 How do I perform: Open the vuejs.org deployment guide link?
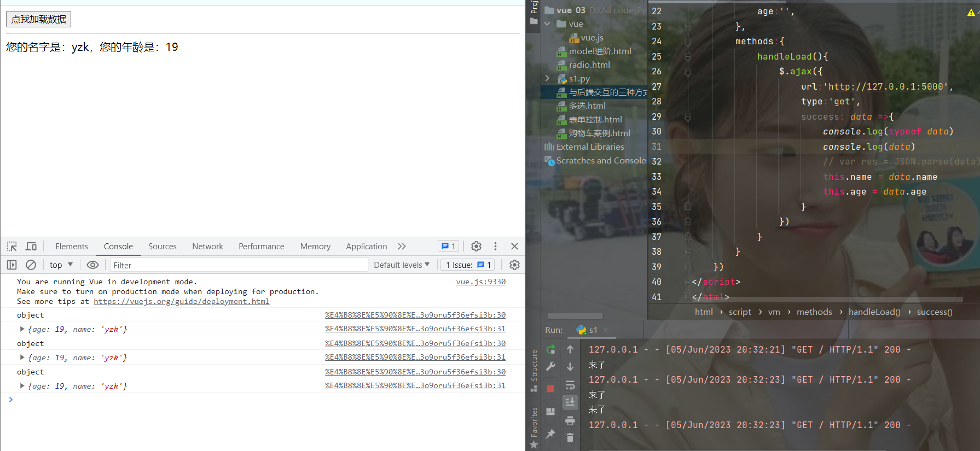click(x=181, y=301)
